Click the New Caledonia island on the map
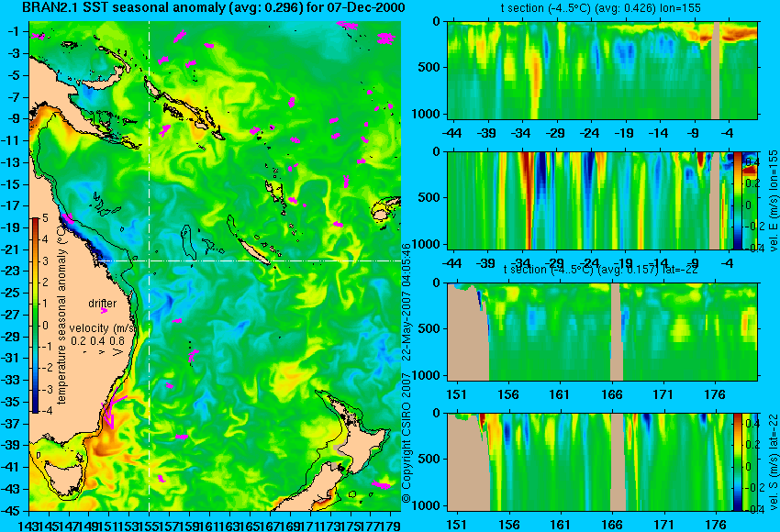The height and width of the screenshot is (532, 780). coord(253,251)
